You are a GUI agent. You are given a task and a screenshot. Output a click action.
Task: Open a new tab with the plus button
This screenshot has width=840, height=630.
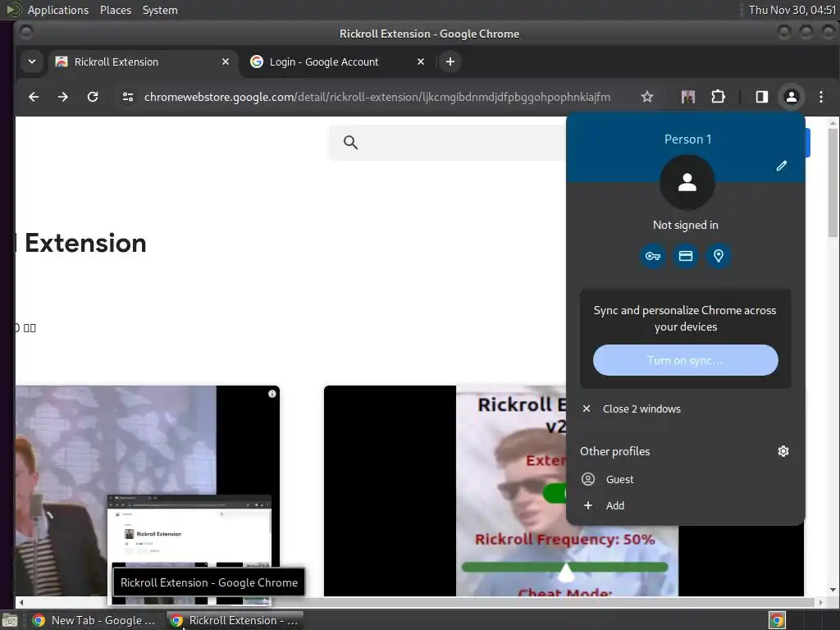(x=450, y=62)
